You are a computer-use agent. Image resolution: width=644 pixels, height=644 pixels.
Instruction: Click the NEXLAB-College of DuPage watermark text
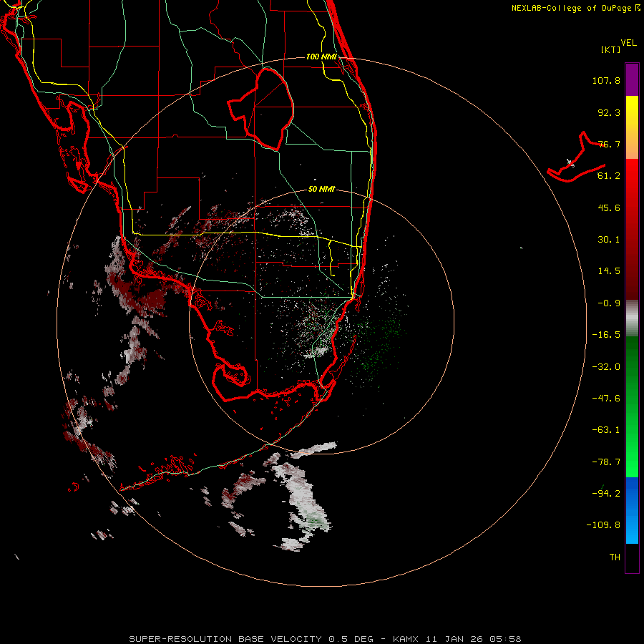(575, 8)
